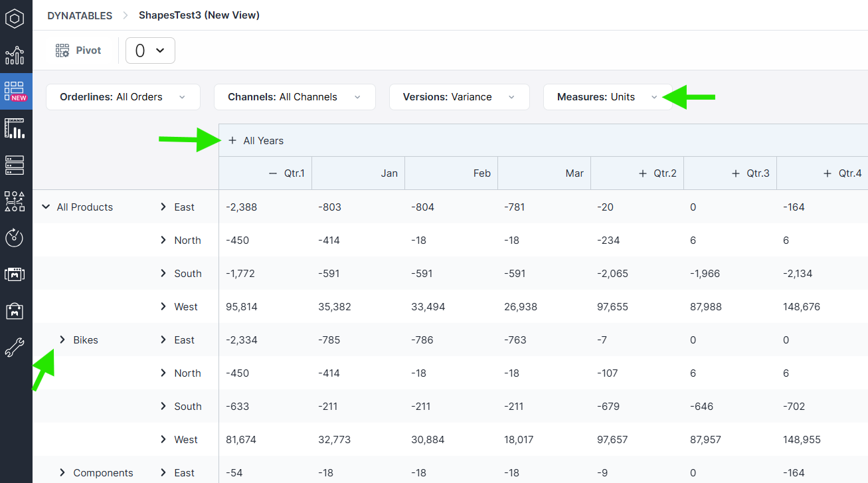Expand the Bikes product row
The width and height of the screenshot is (868, 483).
click(62, 339)
